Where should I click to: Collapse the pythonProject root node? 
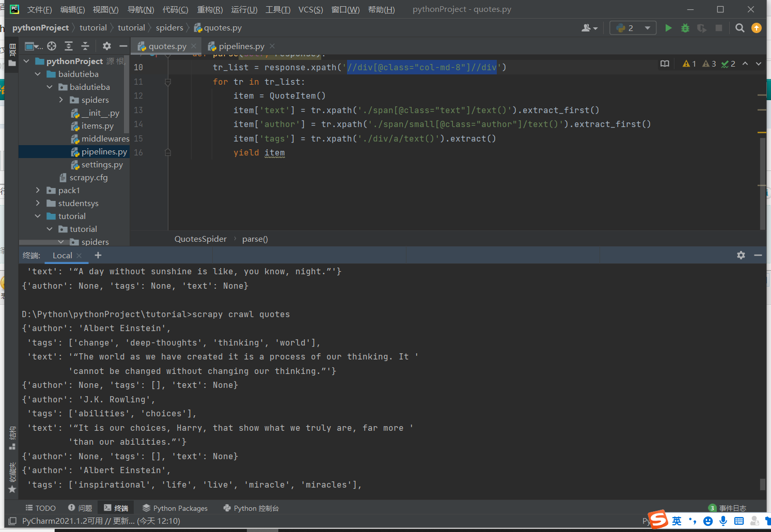pos(26,61)
